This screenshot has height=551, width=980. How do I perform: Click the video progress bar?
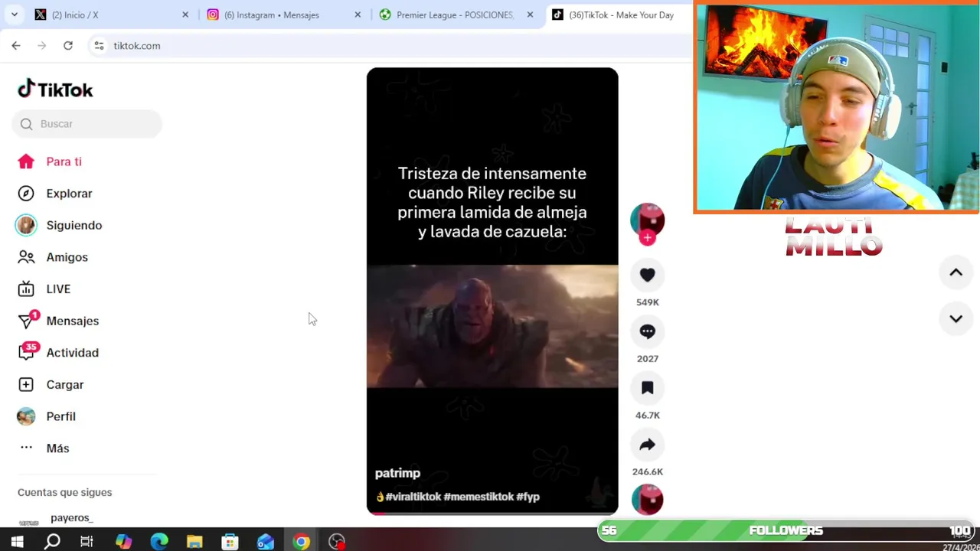pyautogui.click(x=492, y=513)
